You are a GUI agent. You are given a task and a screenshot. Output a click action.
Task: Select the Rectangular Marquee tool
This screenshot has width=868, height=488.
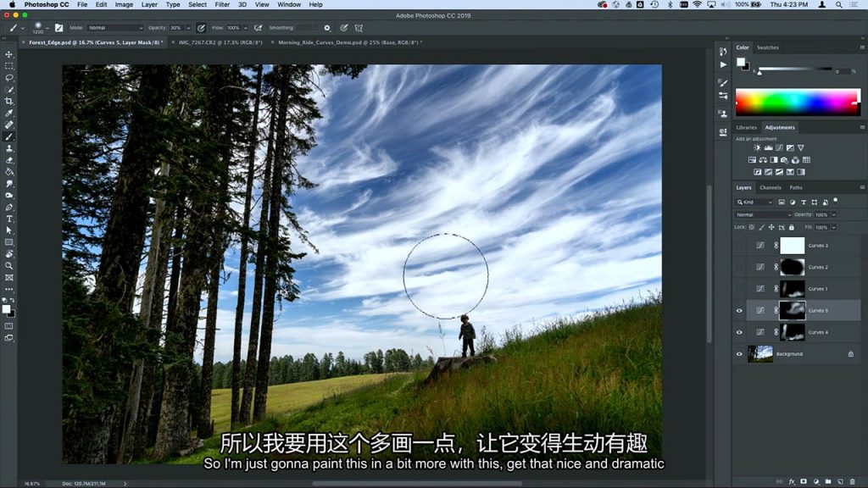coord(8,66)
